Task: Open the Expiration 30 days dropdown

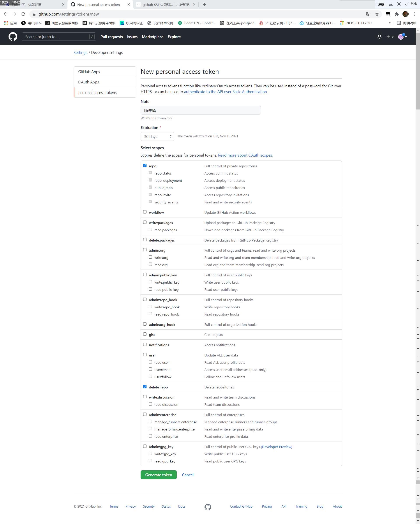Action: click(x=157, y=136)
